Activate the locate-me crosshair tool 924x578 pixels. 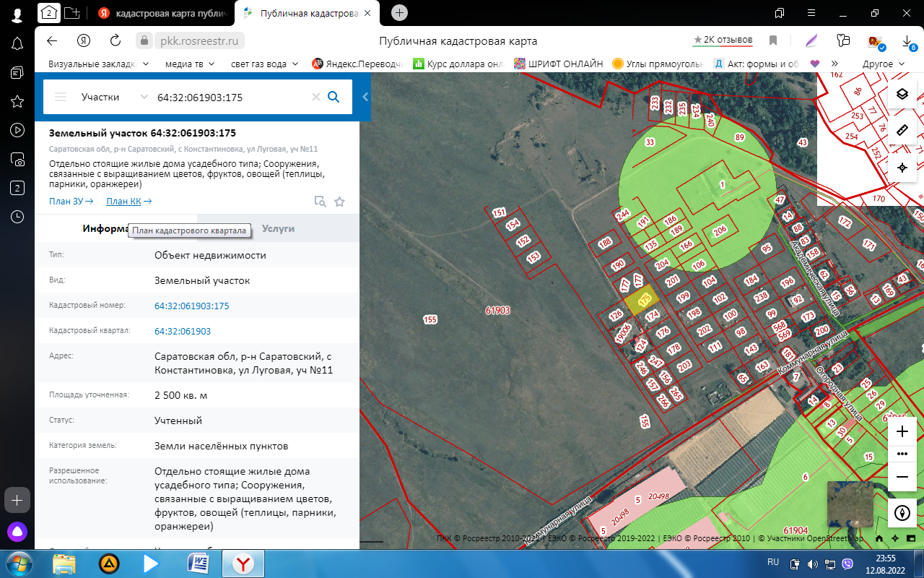[x=902, y=168]
